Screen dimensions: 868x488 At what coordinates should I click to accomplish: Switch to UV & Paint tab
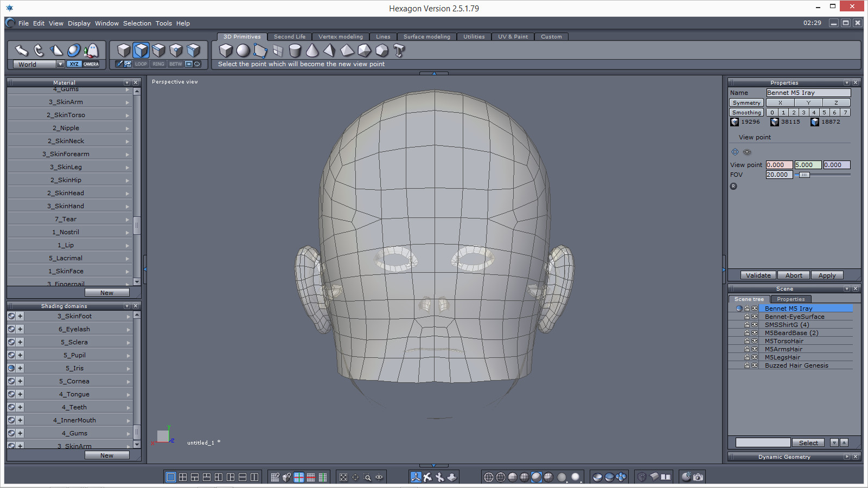point(513,37)
